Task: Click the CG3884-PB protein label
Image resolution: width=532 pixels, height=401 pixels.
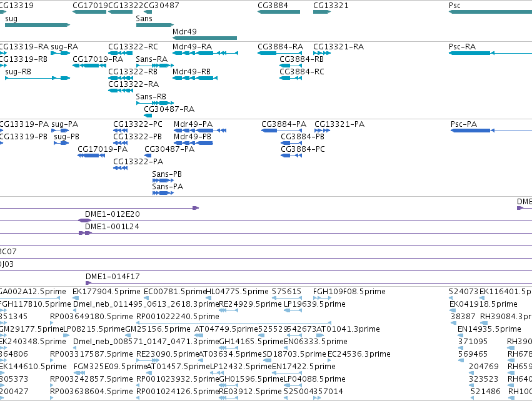Action: (303, 137)
